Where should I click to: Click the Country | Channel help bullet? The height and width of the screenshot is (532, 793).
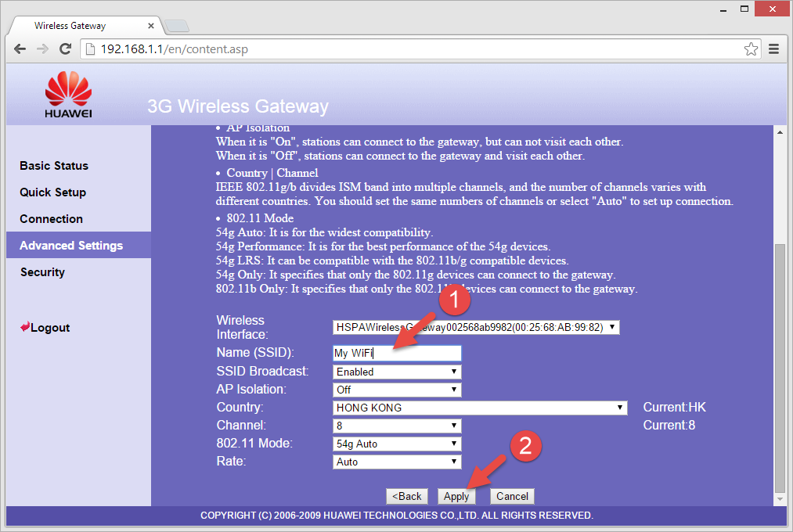pos(272,173)
